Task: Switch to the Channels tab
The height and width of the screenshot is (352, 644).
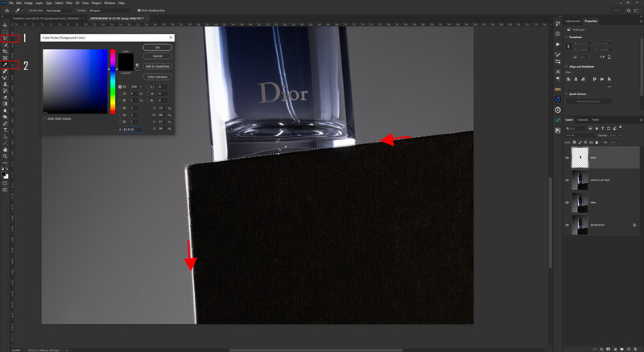Action: 582,119
